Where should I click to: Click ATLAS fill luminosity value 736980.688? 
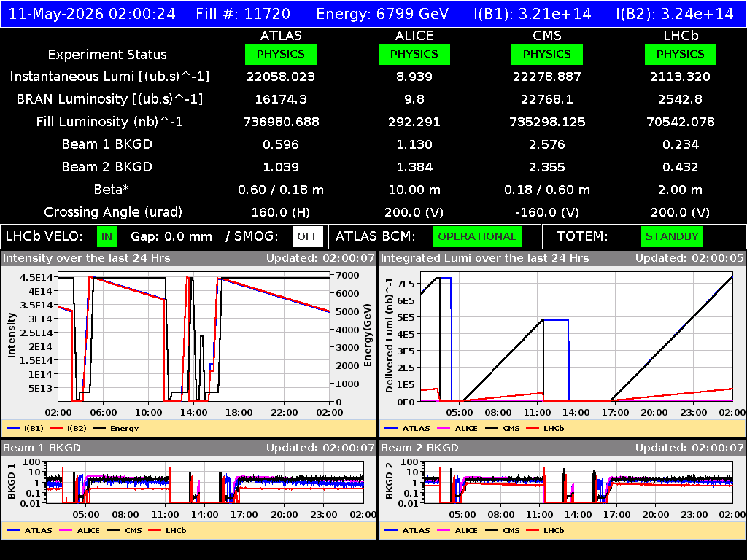[281, 122]
